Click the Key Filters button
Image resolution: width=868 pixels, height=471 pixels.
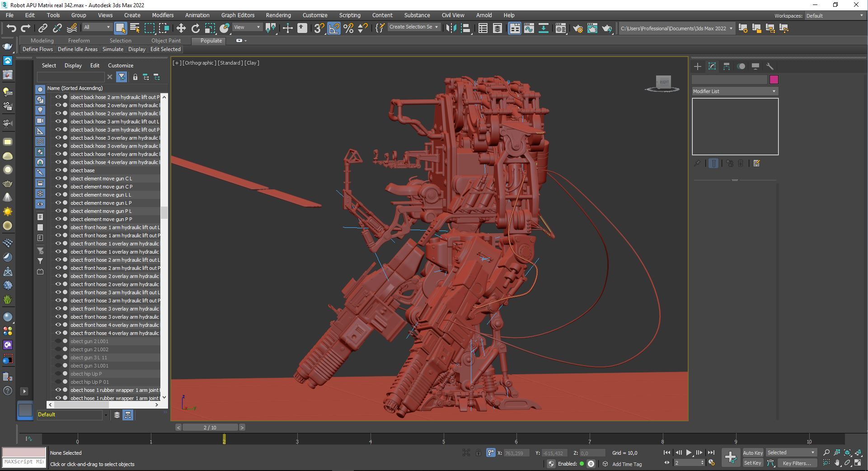point(797,463)
